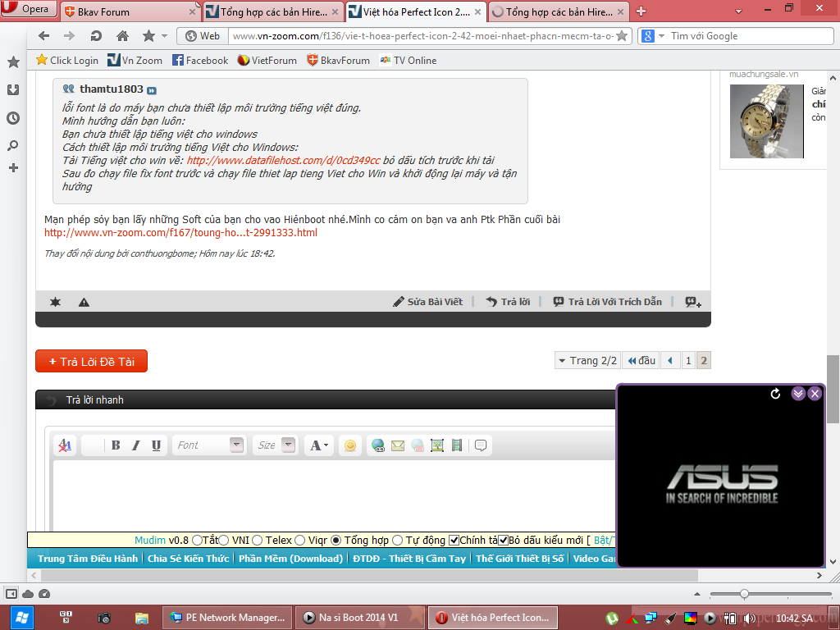
Task: Collapse the ASUS video ad with double chevron
Action: point(798,394)
